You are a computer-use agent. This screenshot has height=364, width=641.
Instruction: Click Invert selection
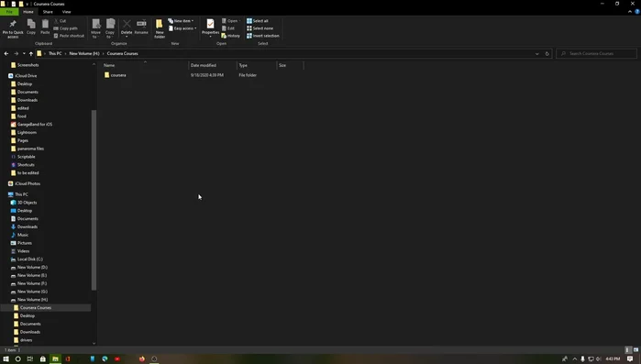click(263, 36)
